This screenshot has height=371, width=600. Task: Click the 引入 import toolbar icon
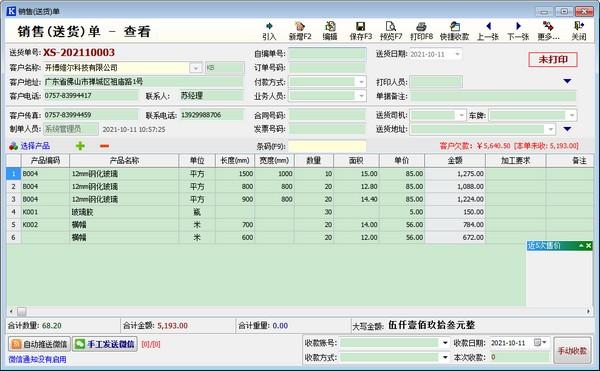pos(269,31)
